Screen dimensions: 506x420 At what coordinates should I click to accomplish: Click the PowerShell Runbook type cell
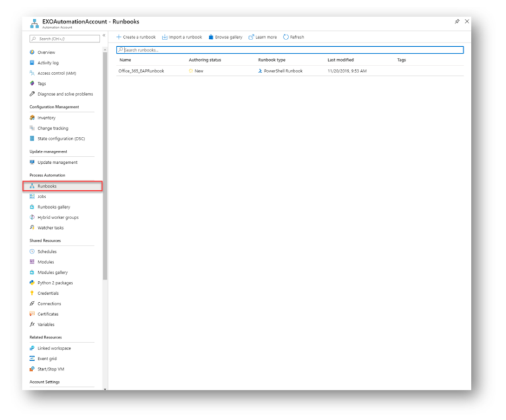pyautogui.click(x=281, y=71)
